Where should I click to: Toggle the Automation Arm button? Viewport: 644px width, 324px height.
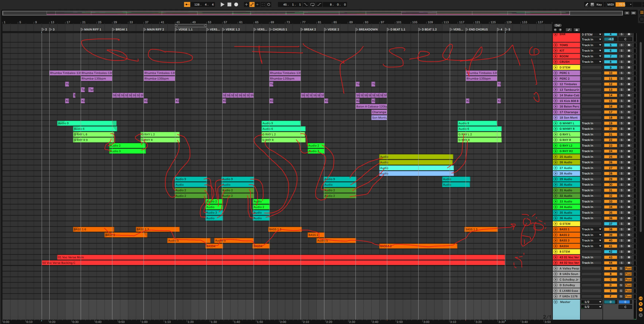(x=252, y=5)
